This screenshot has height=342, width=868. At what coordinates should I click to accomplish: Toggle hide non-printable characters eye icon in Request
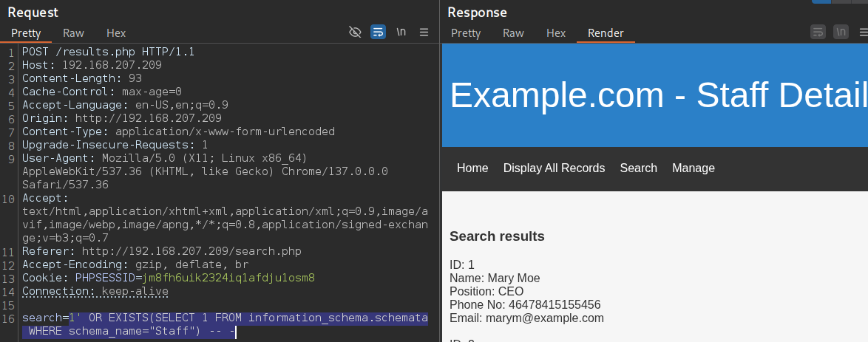pos(355,32)
